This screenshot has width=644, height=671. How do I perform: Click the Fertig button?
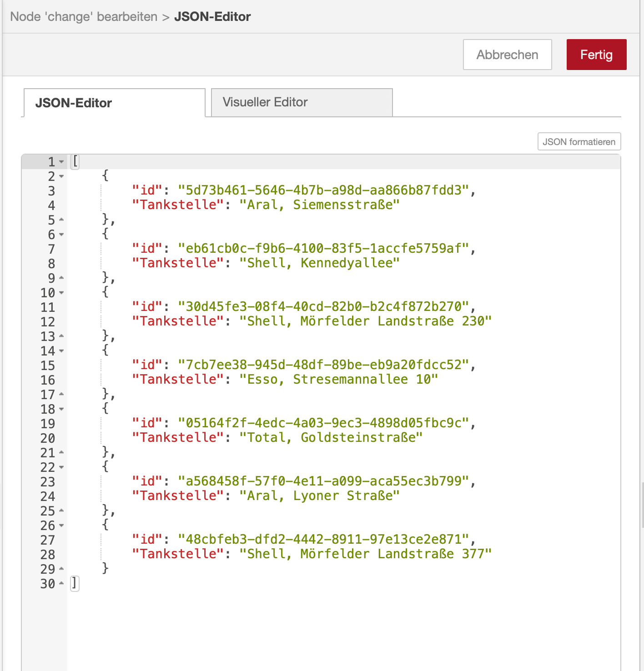click(596, 55)
